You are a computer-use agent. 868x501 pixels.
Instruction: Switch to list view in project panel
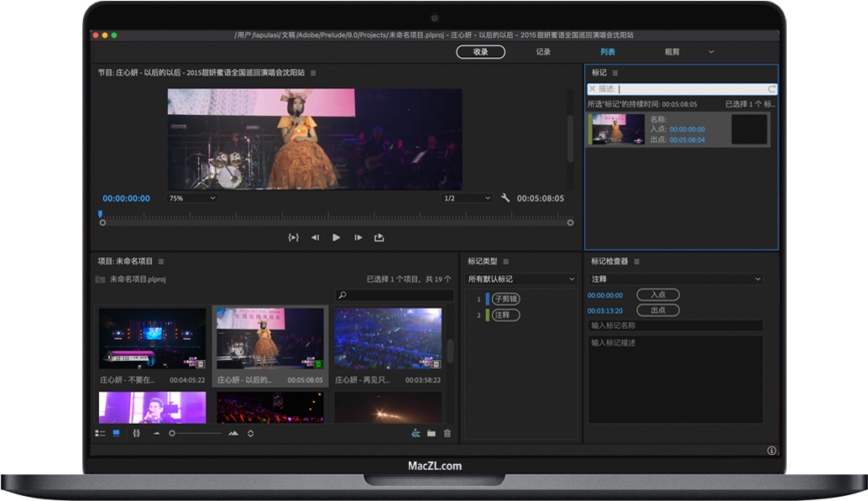point(100,434)
